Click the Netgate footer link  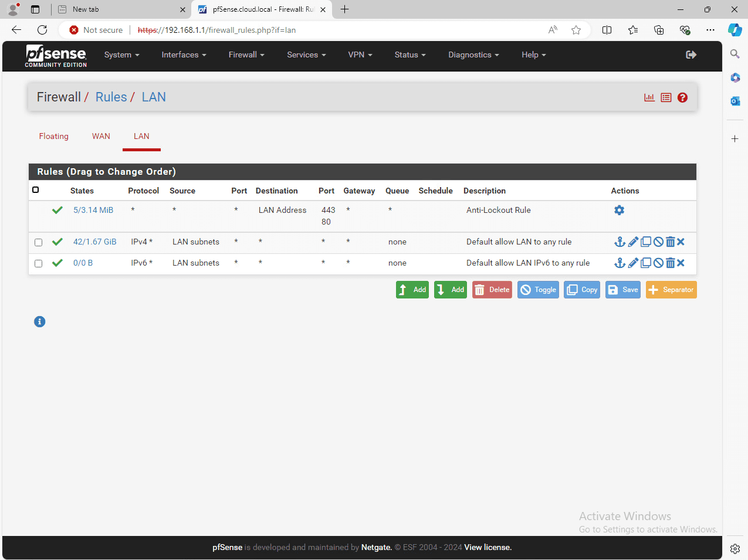pyautogui.click(x=376, y=547)
